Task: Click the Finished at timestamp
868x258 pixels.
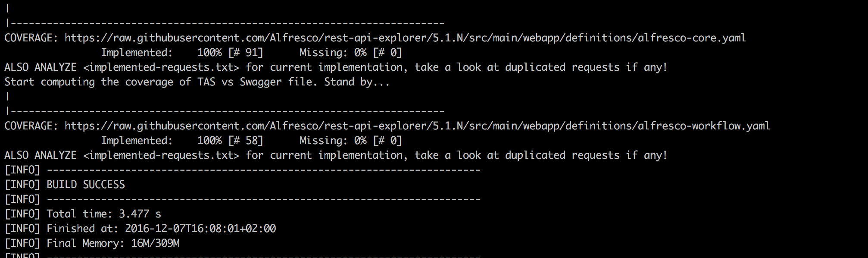Action: 200,229
